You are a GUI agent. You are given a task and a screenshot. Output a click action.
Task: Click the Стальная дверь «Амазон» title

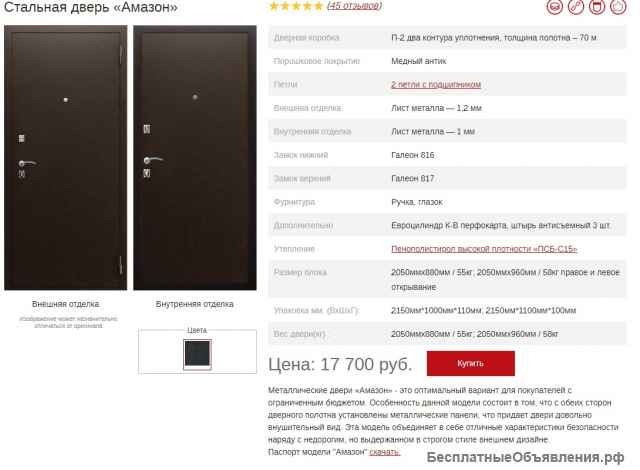pos(91,7)
